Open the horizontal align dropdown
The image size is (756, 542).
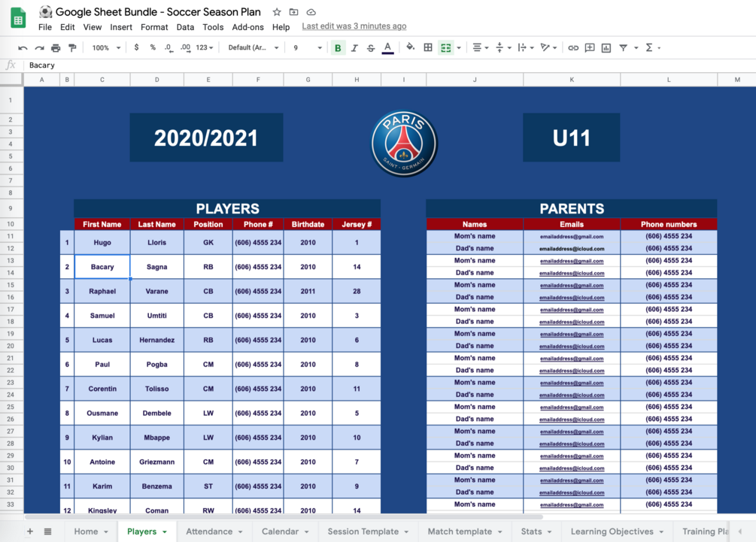[480, 47]
